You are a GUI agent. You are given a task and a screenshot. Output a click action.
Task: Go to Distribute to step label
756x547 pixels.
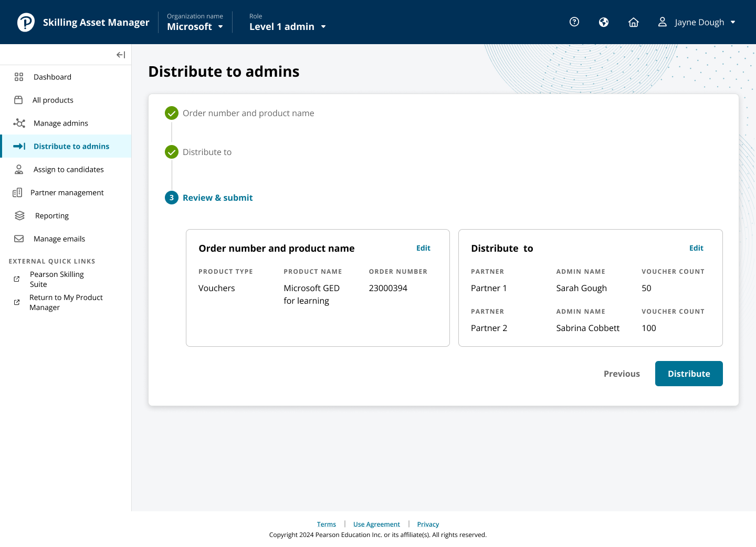(207, 152)
